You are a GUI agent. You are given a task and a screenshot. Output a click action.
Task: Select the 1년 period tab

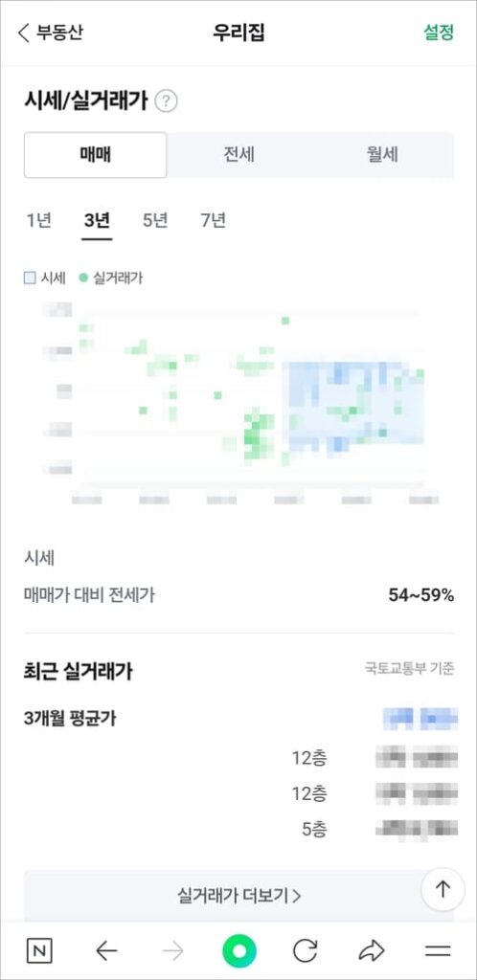pos(38,221)
